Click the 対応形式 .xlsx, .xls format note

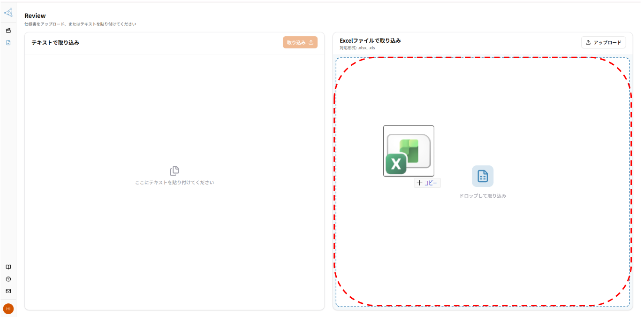357,48
